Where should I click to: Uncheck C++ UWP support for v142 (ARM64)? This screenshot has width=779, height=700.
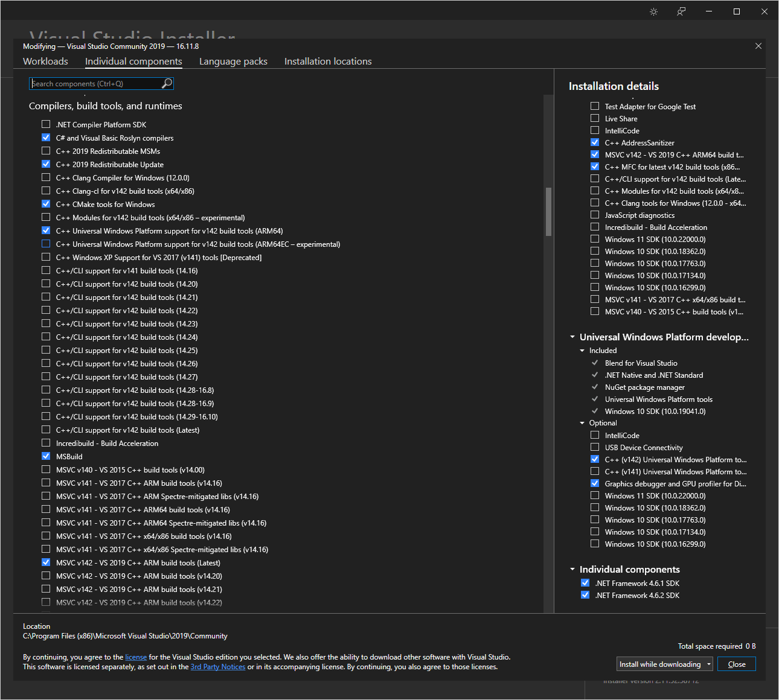pos(46,231)
